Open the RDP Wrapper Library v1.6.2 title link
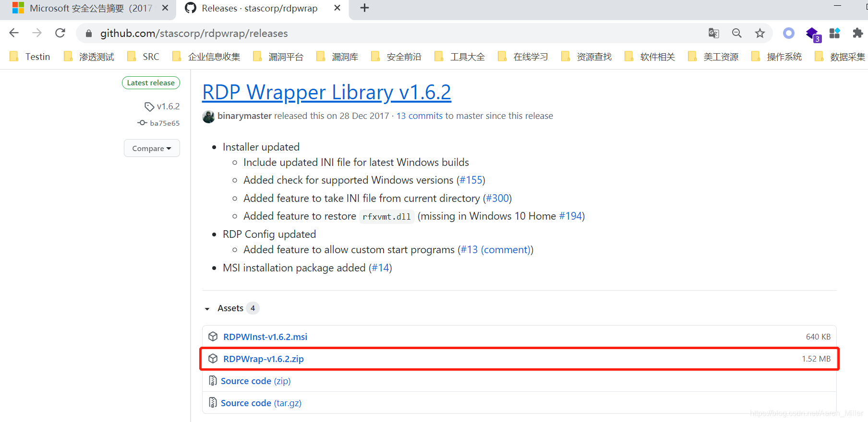The image size is (868, 422). coord(327,92)
